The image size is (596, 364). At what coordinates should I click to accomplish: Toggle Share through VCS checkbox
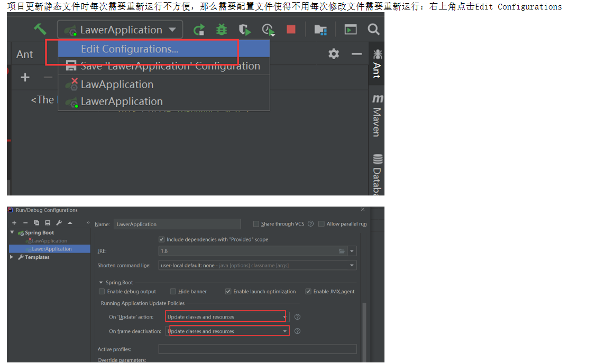point(256,224)
